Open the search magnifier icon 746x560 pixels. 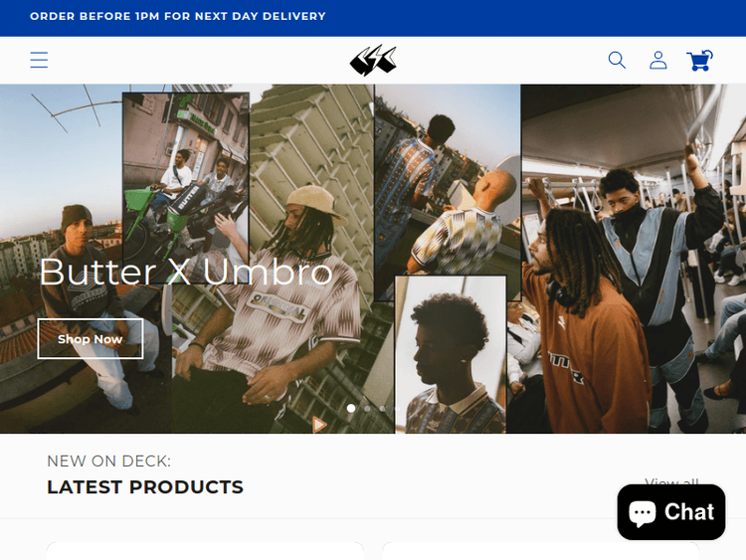(x=617, y=60)
